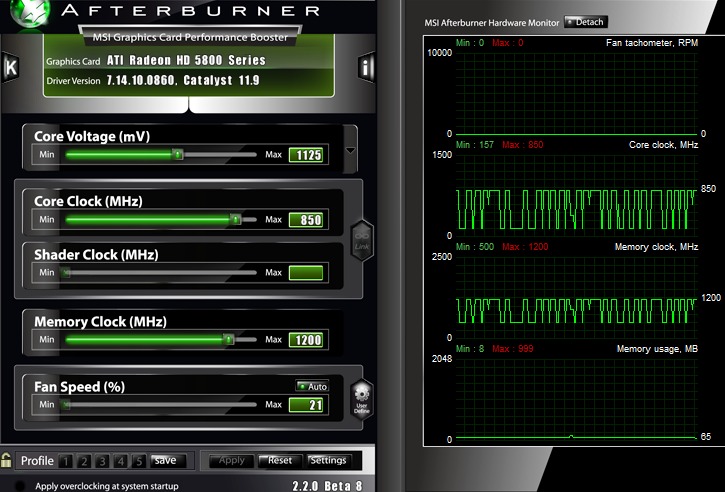Click the User Define fan gear icon

[x=362, y=399]
